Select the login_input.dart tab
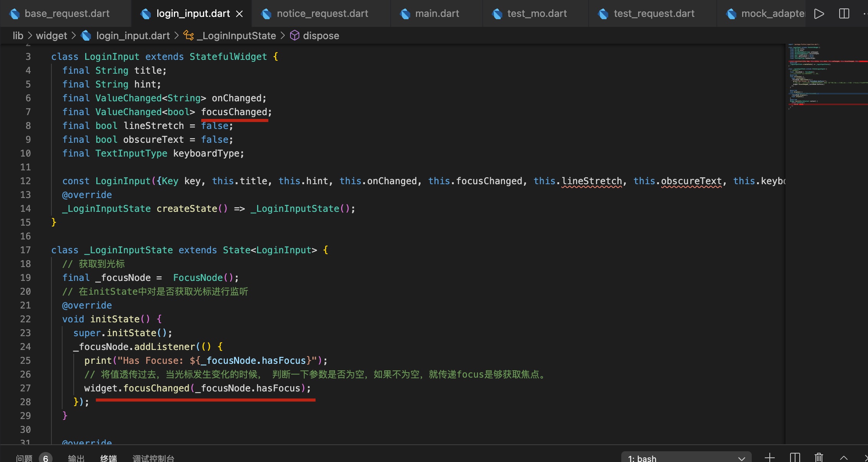The width and height of the screenshot is (868, 462). pyautogui.click(x=193, y=13)
